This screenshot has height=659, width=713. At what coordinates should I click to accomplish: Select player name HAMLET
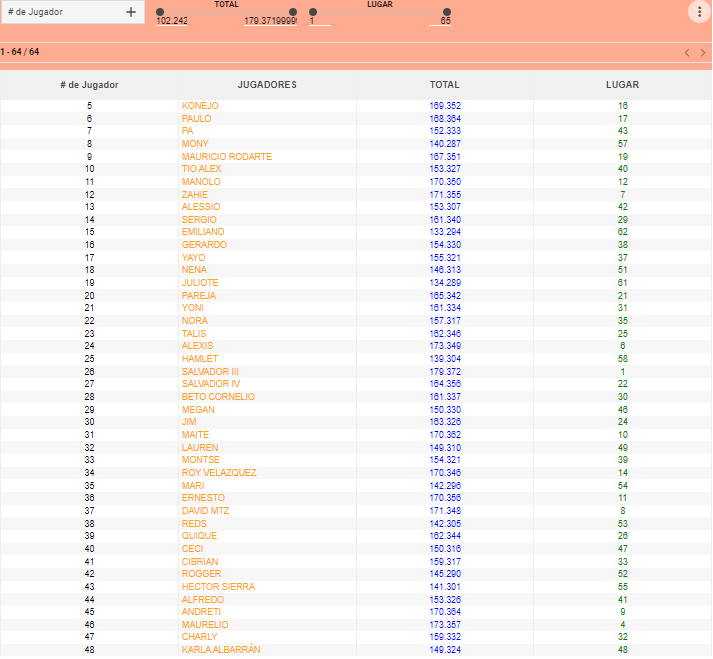click(200, 359)
